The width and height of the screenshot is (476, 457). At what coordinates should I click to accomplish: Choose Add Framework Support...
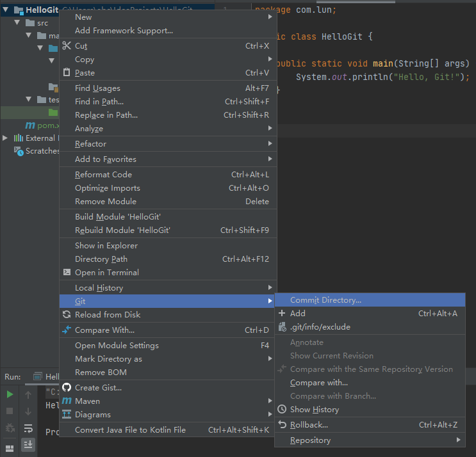[x=168, y=30]
